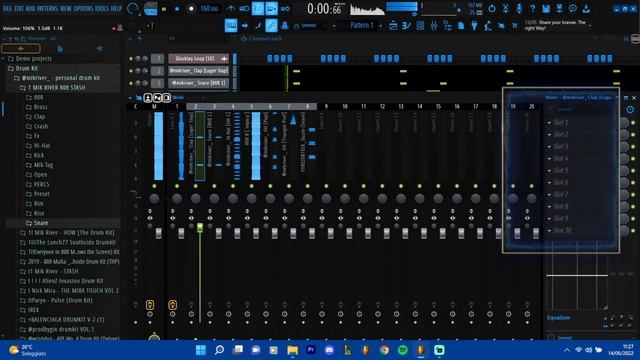Open the ADD menu
The width and height of the screenshot is (640, 360).
(x=30, y=8)
